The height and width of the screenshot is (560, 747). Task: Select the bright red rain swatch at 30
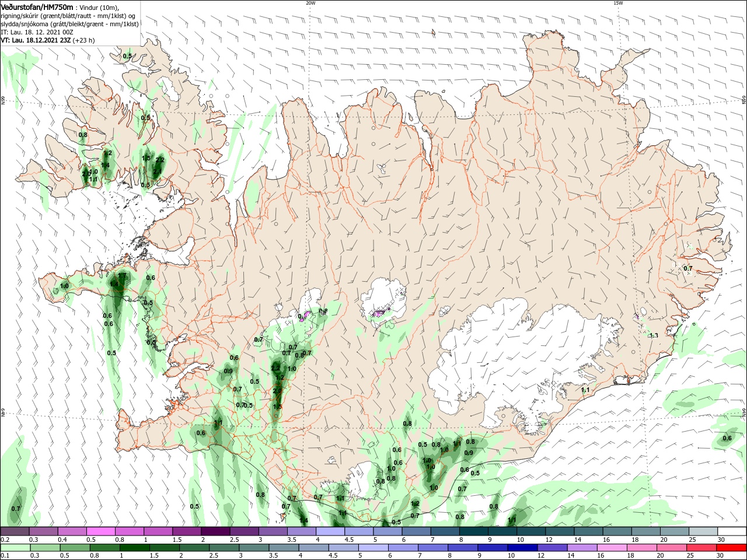click(732, 548)
